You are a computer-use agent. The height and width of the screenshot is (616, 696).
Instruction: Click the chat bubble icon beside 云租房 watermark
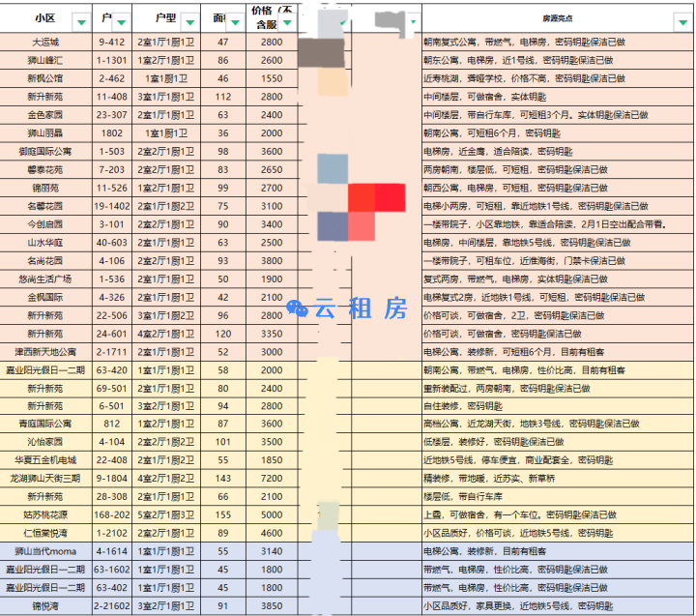click(298, 308)
